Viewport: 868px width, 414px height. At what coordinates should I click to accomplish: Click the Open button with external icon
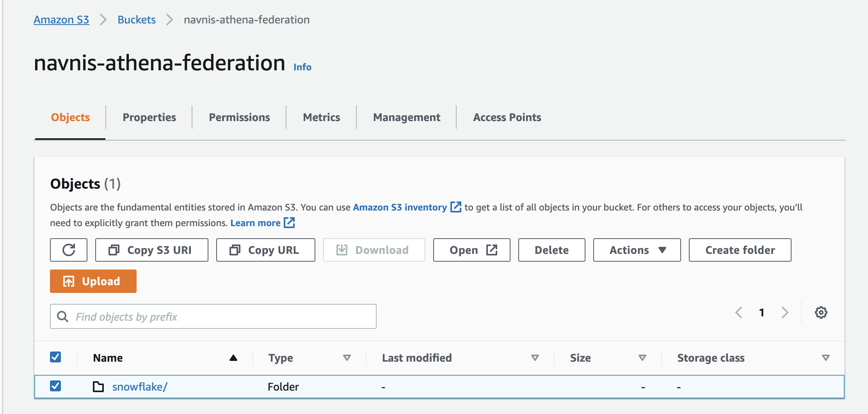point(471,250)
